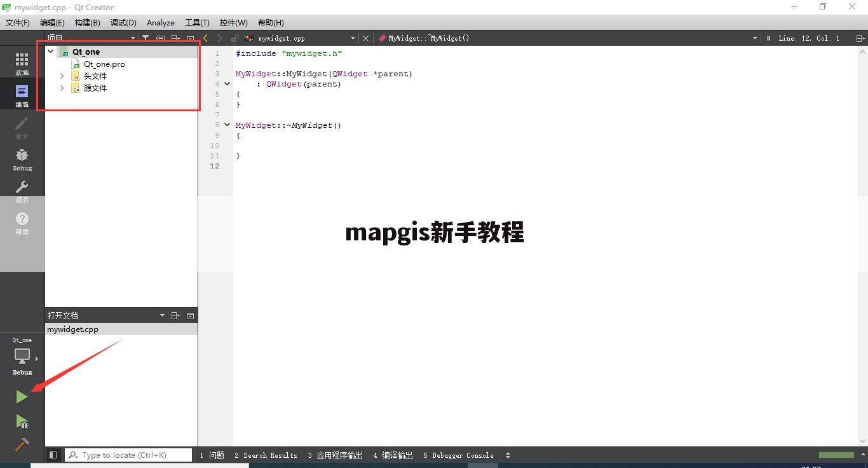Open the 1 问题 output pane

tap(212, 455)
